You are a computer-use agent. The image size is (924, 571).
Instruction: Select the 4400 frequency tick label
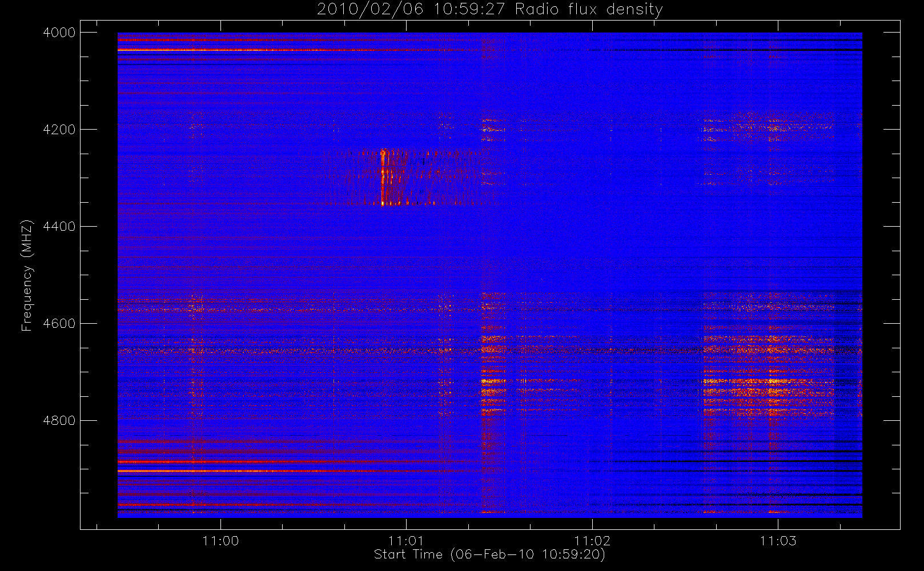[59, 227]
